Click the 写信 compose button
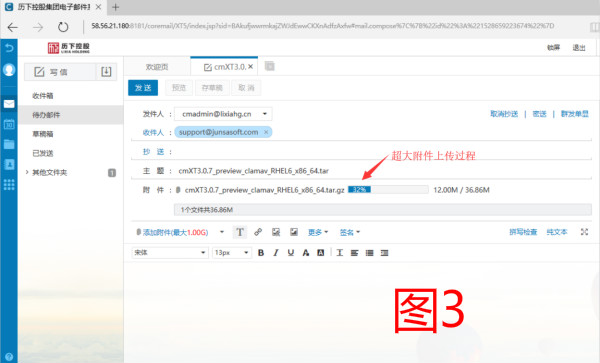This screenshot has height=363, width=600. pyautogui.click(x=60, y=72)
